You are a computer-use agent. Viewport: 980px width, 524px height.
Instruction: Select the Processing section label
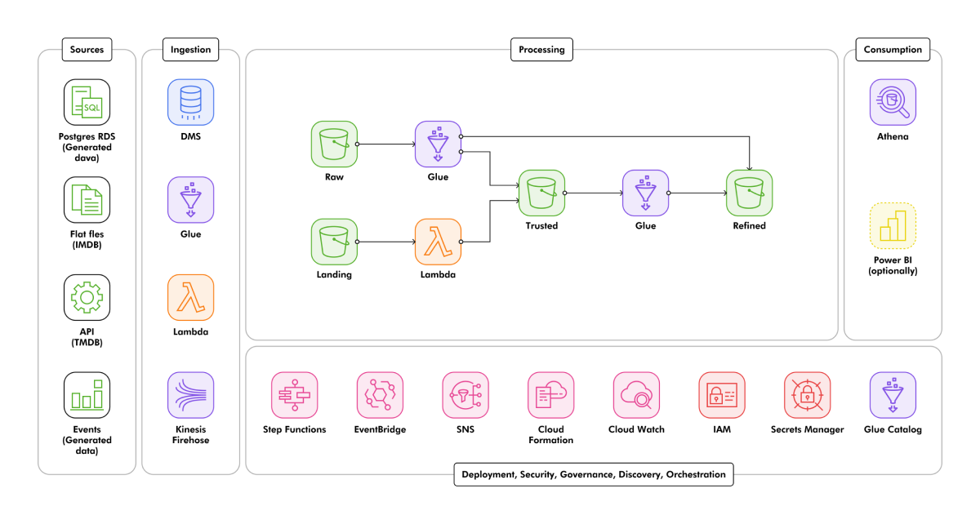(541, 50)
